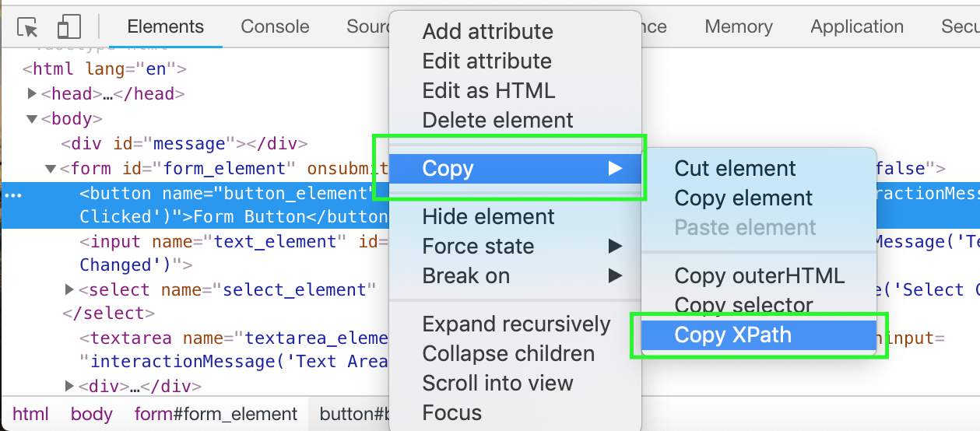Select Delete element from context menu
Screen dimensions: 980x431
[x=497, y=120]
